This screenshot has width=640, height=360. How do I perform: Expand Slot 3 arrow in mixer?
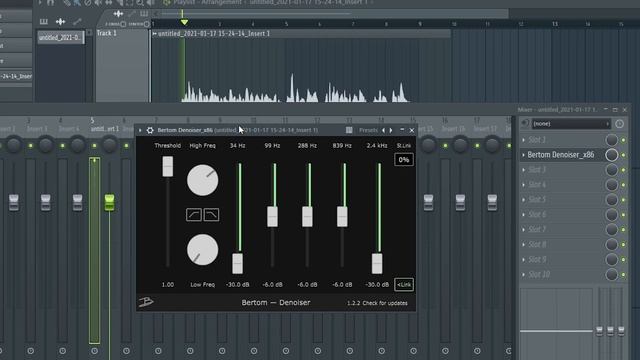[524, 170]
